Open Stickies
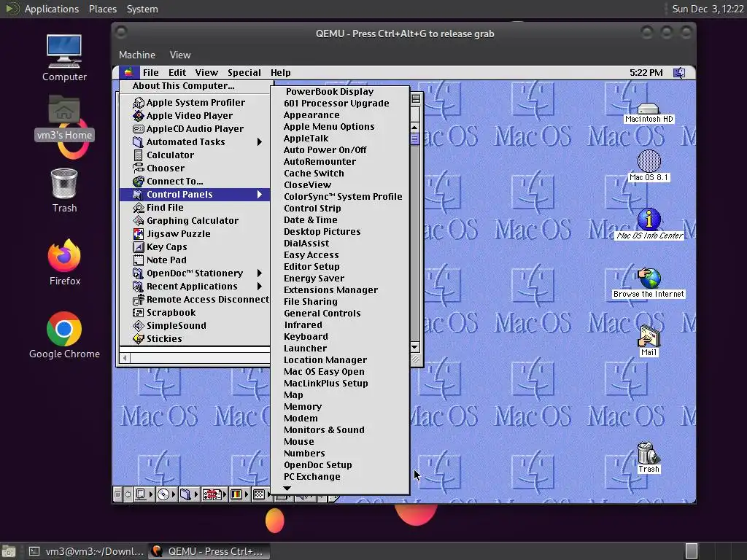 195,338
